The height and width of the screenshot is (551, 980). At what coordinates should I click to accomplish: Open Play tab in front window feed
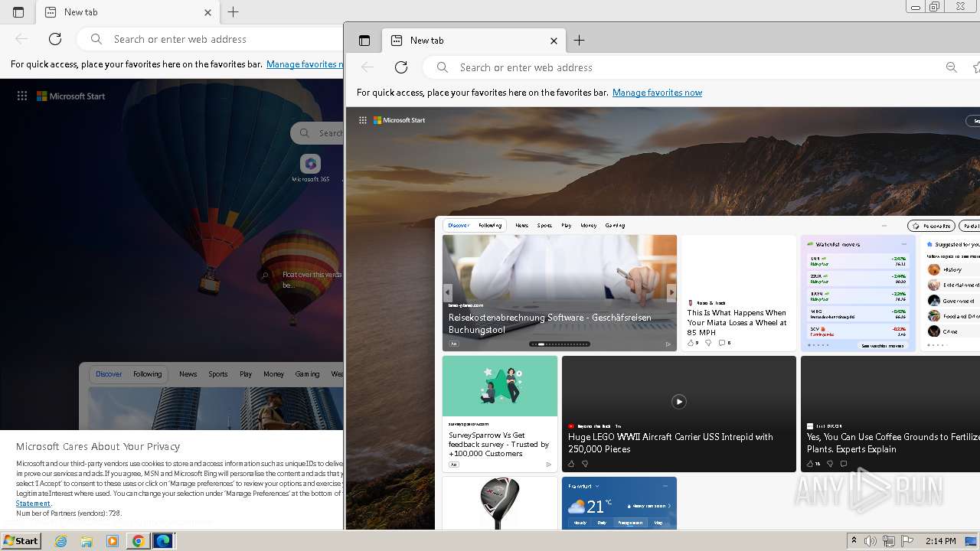click(x=567, y=226)
